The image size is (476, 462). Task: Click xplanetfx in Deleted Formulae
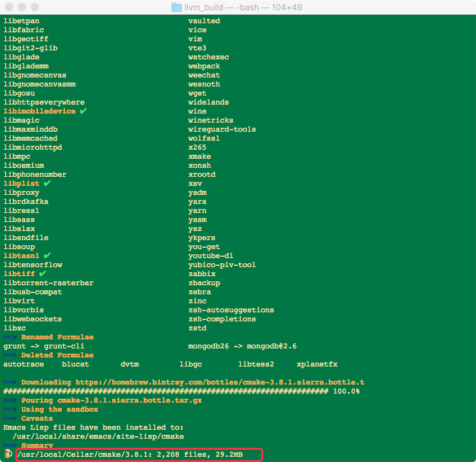(x=317, y=364)
